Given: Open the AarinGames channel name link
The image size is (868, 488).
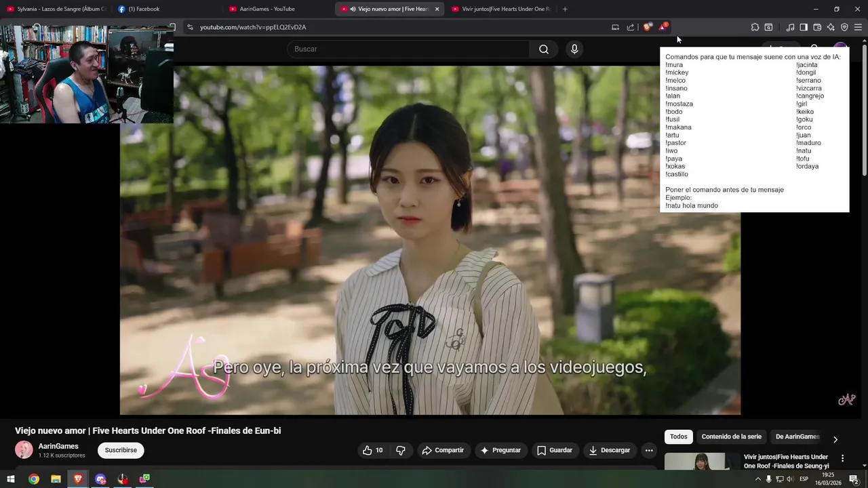Looking at the screenshot, I should [x=58, y=446].
